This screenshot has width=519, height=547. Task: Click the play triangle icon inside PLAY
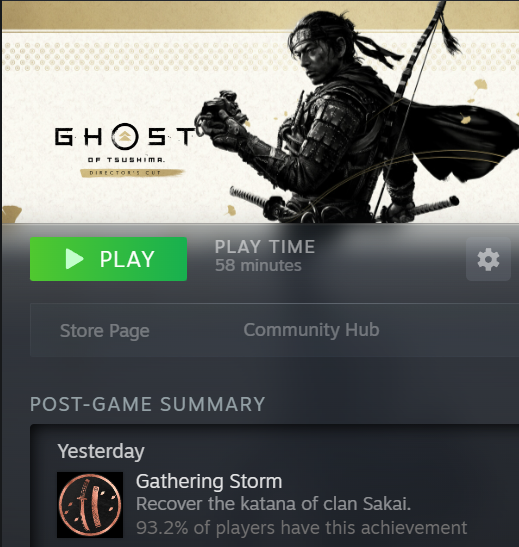point(75,259)
